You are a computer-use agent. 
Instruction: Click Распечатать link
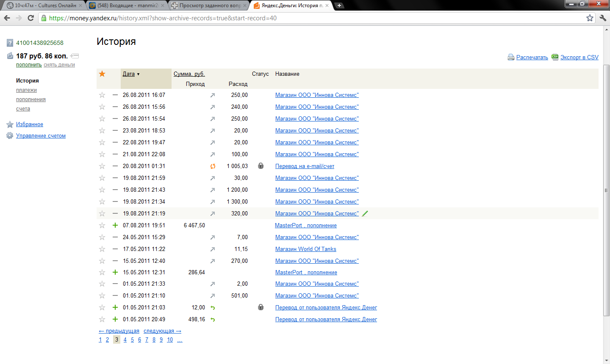pyautogui.click(x=532, y=57)
